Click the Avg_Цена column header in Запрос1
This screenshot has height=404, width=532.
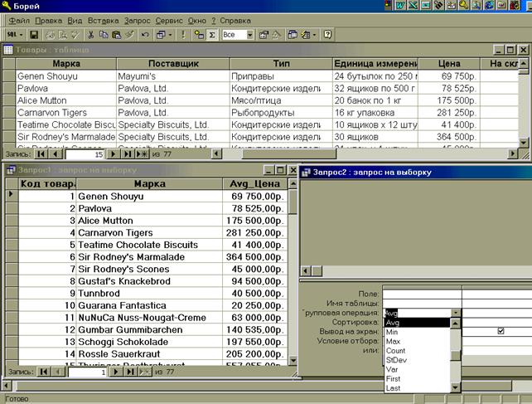[254, 184]
